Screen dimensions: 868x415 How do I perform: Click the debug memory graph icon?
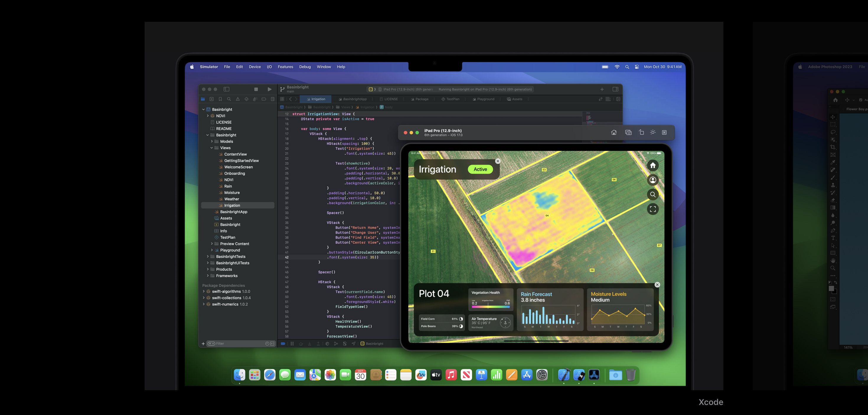pyautogui.click(x=336, y=344)
